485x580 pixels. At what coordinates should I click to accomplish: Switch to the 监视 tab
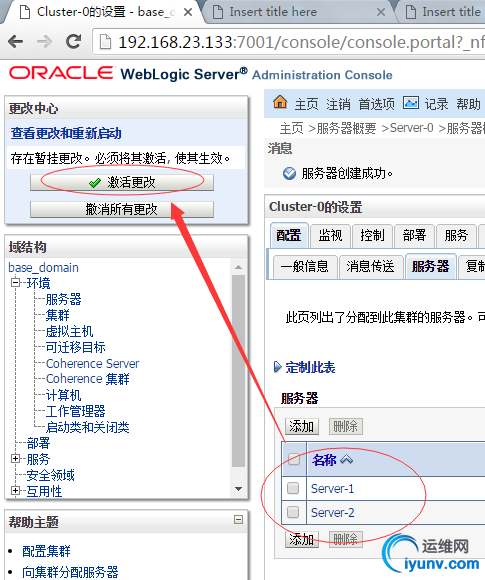330,236
